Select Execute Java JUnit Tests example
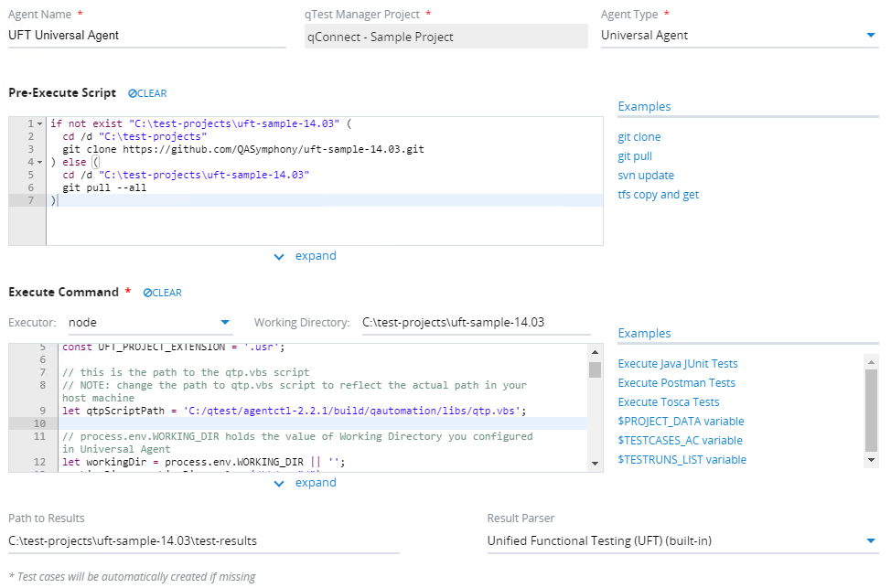The image size is (891, 588). point(678,364)
